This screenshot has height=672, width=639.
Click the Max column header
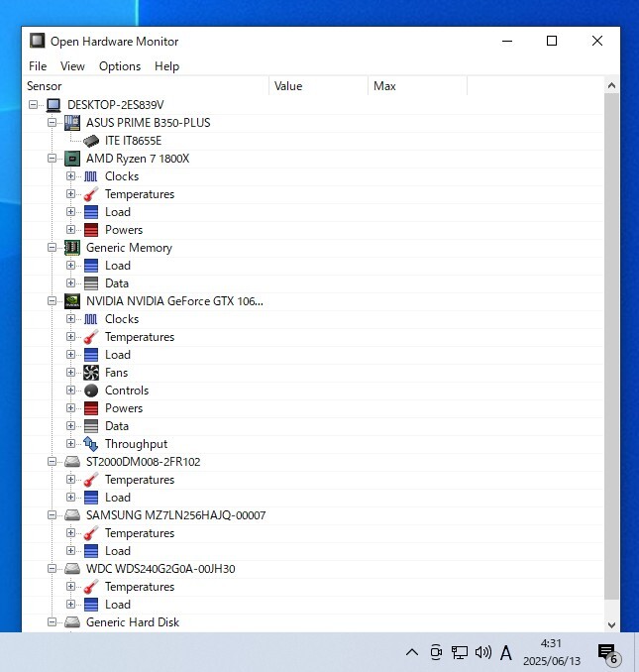pos(417,86)
